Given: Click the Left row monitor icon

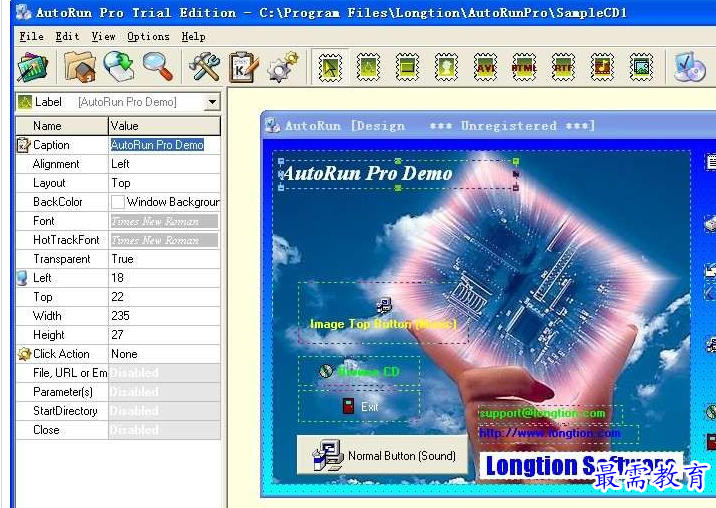Looking at the screenshot, I should point(22,278).
